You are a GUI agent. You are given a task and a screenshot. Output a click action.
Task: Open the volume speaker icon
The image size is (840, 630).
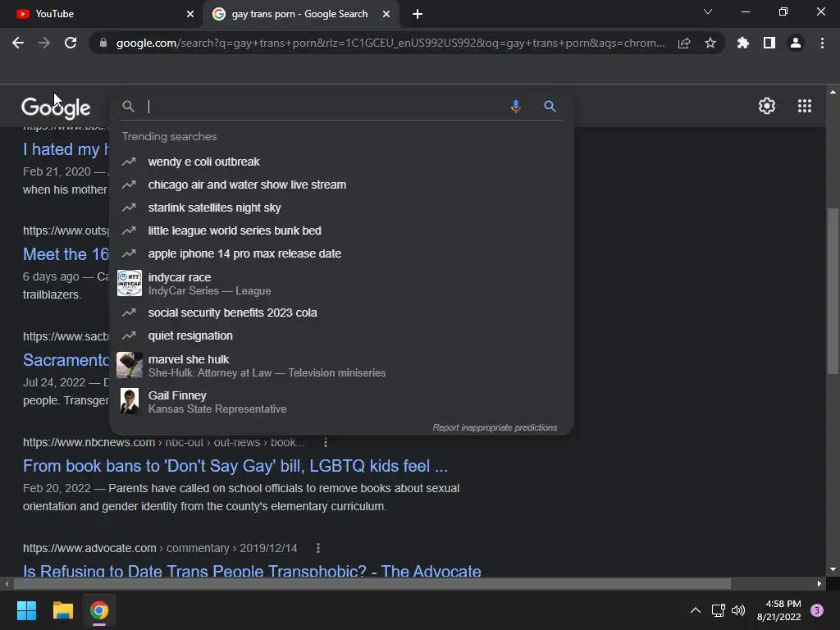pos(738,610)
